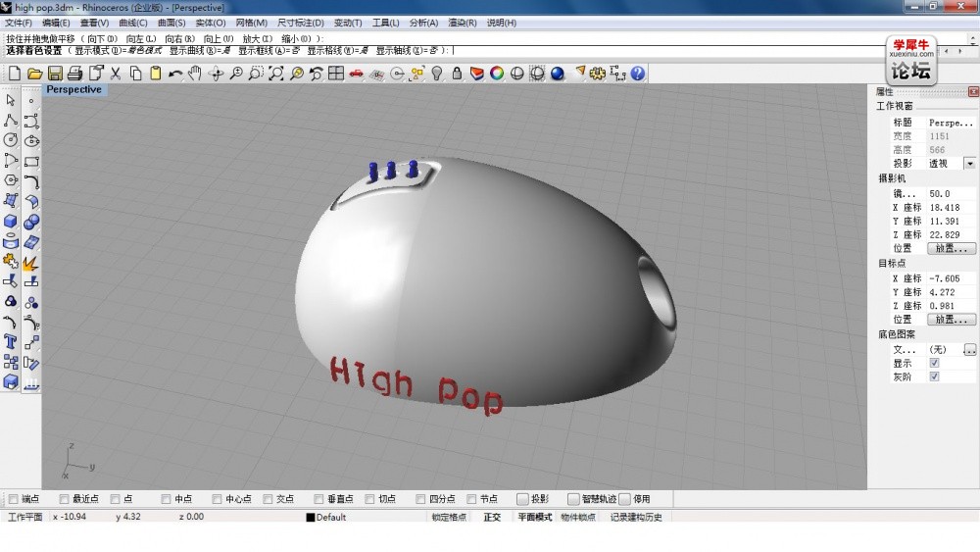Viewport: 980px width, 552px height.
Task: Enable 节点 knot snap checkbox
Action: 472,499
